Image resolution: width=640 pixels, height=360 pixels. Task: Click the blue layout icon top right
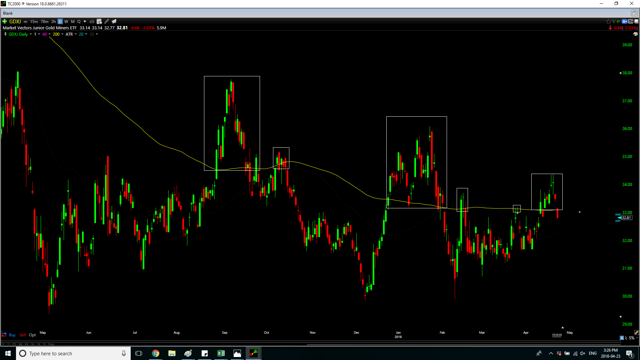624,21
